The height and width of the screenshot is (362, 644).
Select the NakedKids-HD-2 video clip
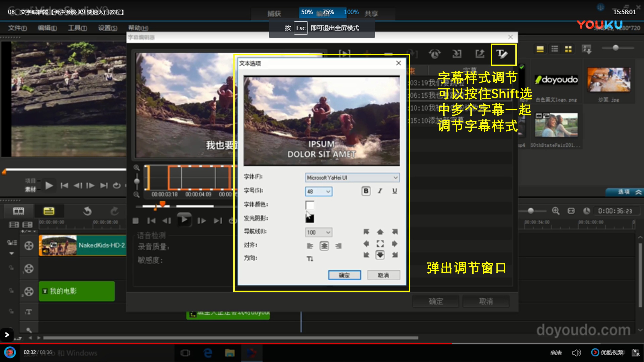(82, 245)
